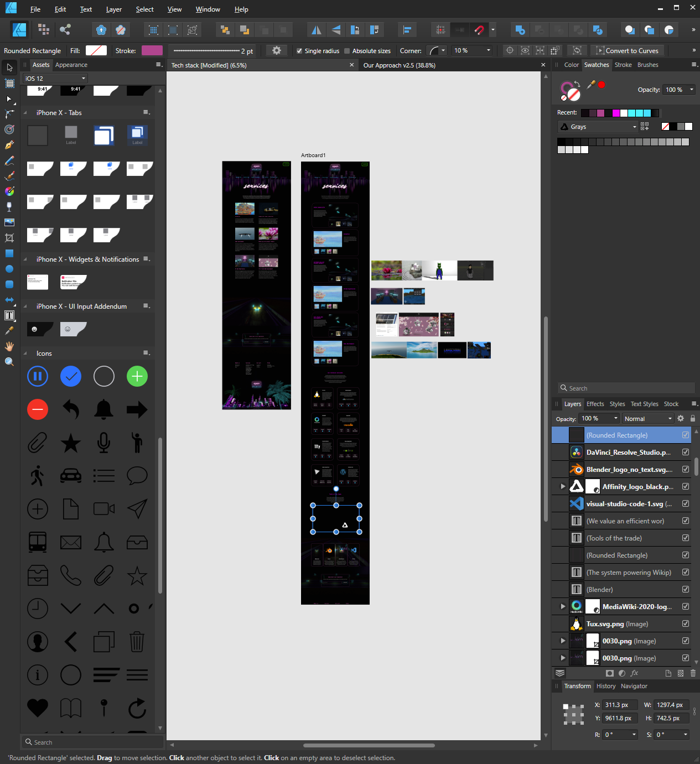The width and height of the screenshot is (700, 764).
Task: Click the Flip Horizontal toolbar icon
Action: pos(317,30)
